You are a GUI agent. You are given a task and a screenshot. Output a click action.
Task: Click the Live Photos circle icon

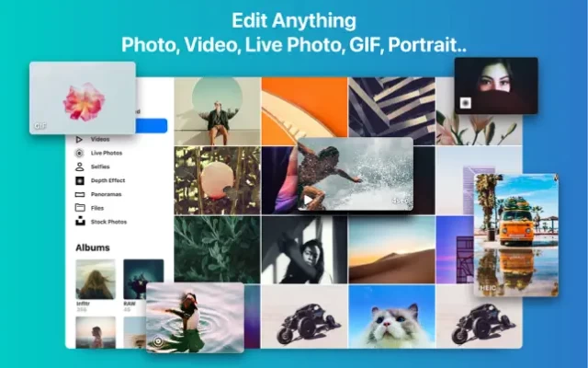pyautogui.click(x=80, y=153)
